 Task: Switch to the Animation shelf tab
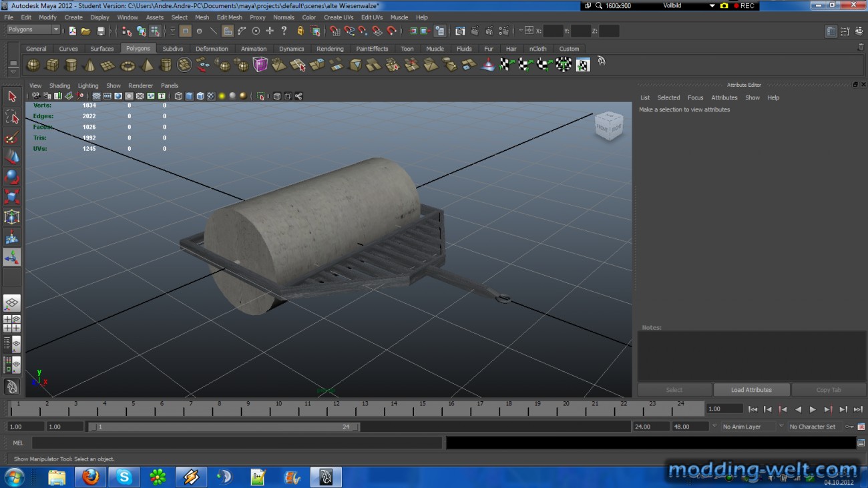coord(254,49)
